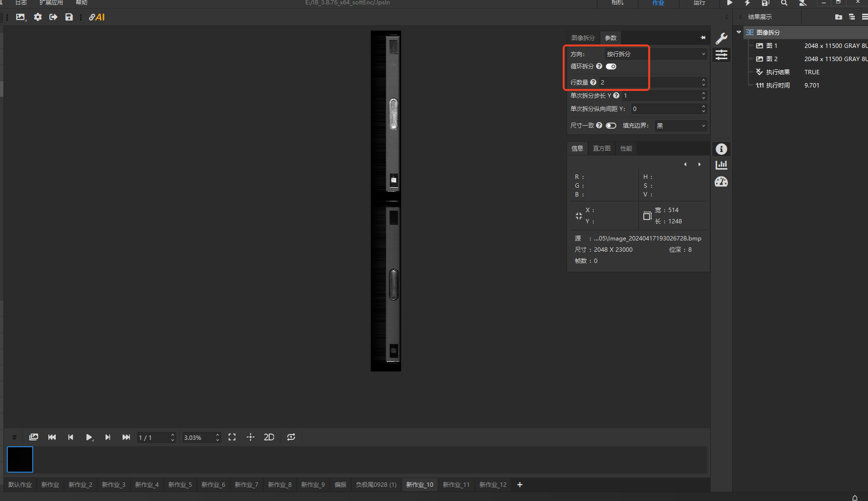This screenshot has width=868, height=501.
Task: Open the wrench tools panel icon
Action: (721, 38)
